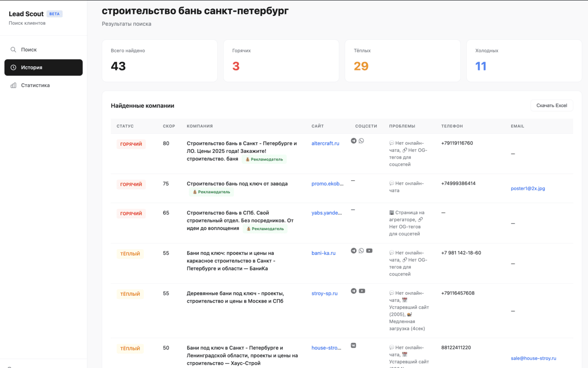Image resolution: width=588 pixels, height=368 pixels.
Task: Open the Telegram icon for altercraft.ru
Action: [x=354, y=141]
